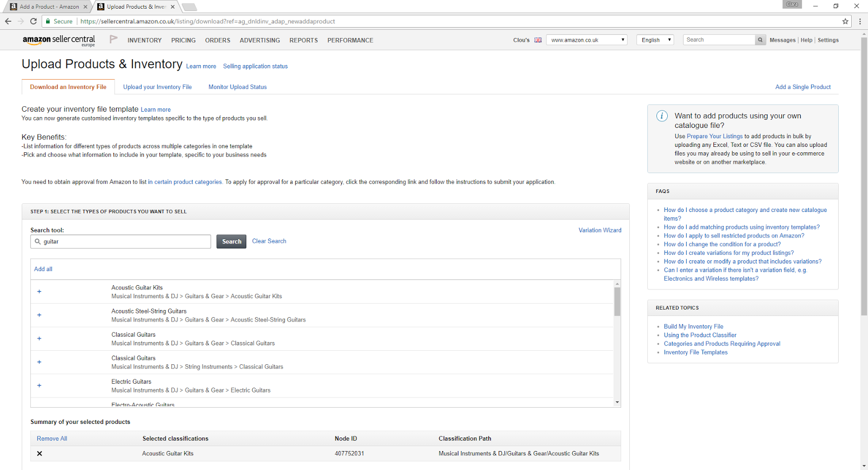The height and width of the screenshot is (470, 868).
Task: Click the header Search input field
Action: 719,40
